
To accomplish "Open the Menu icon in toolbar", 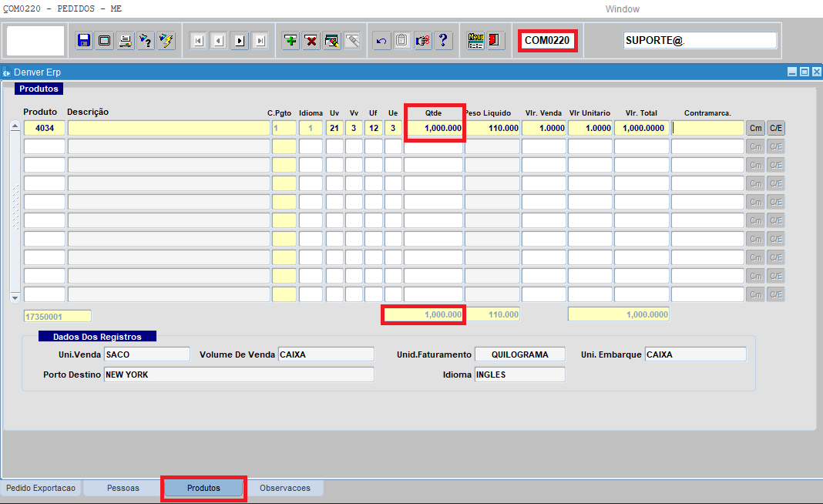I will coord(475,40).
